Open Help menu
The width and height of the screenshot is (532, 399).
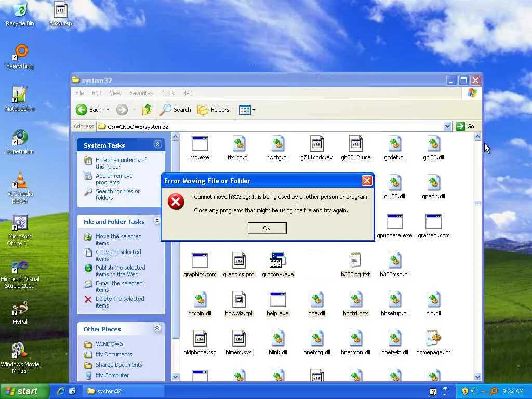click(x=188, y=93)
